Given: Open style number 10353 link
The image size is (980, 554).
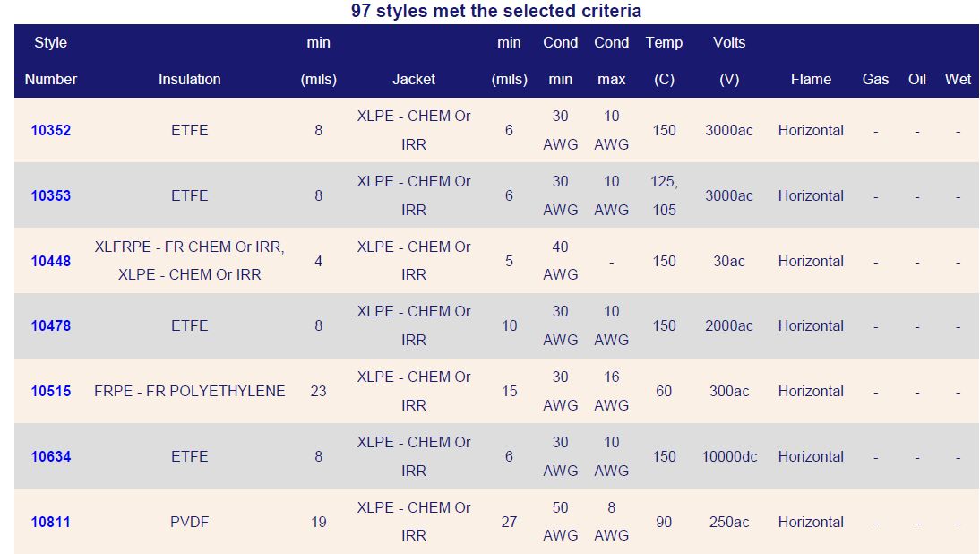Looking at the screenshot, I should 51,195.
